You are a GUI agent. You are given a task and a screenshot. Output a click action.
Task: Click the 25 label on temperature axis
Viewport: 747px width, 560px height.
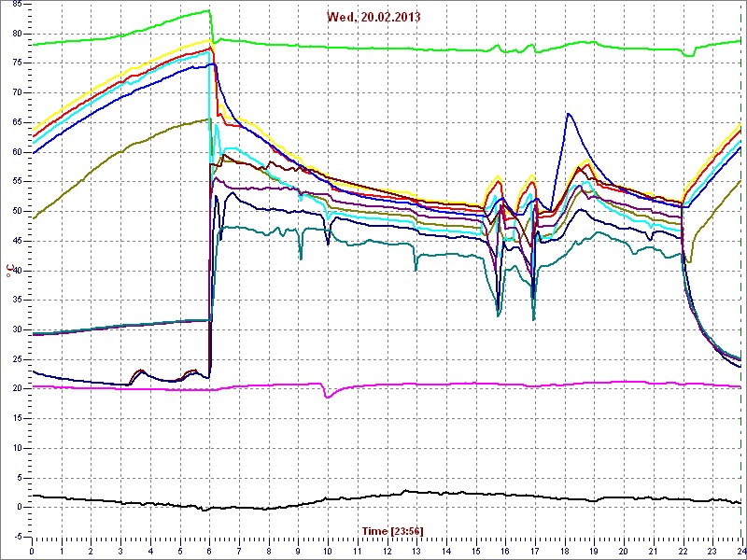click(17, 359)
